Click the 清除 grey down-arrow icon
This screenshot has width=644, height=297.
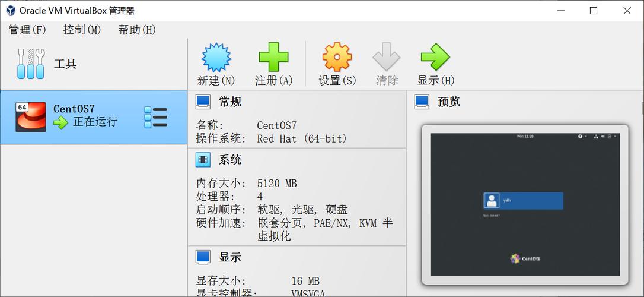pos(387,58)
